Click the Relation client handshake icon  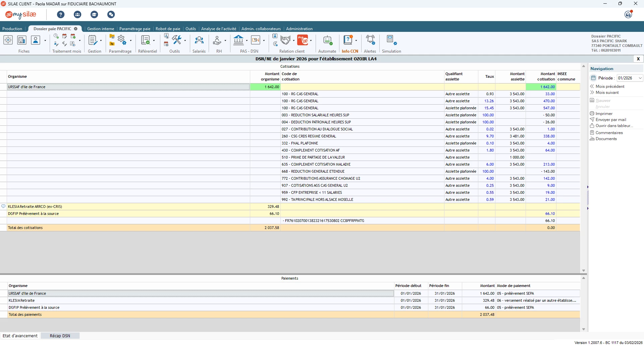click(285, 40)
